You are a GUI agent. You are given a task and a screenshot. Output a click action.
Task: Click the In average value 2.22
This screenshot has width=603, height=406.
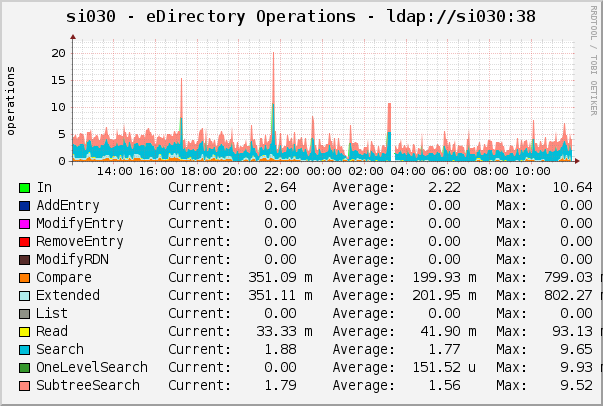click(x=444, y=187)
